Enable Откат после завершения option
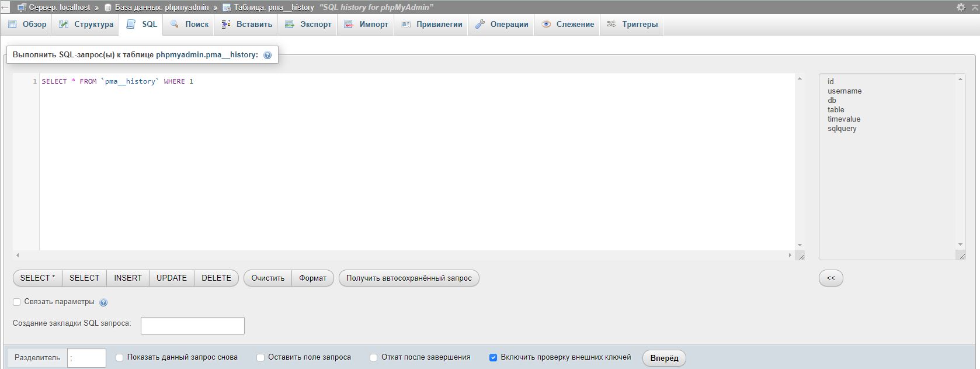This screenshot has height=369, width=980. (374, 357)
